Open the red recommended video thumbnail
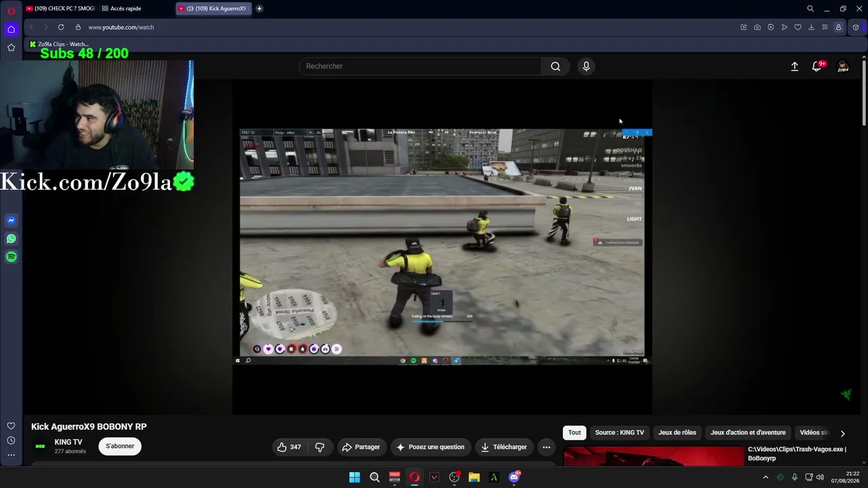Screen dimensions: 868x488 coord(654,455)
